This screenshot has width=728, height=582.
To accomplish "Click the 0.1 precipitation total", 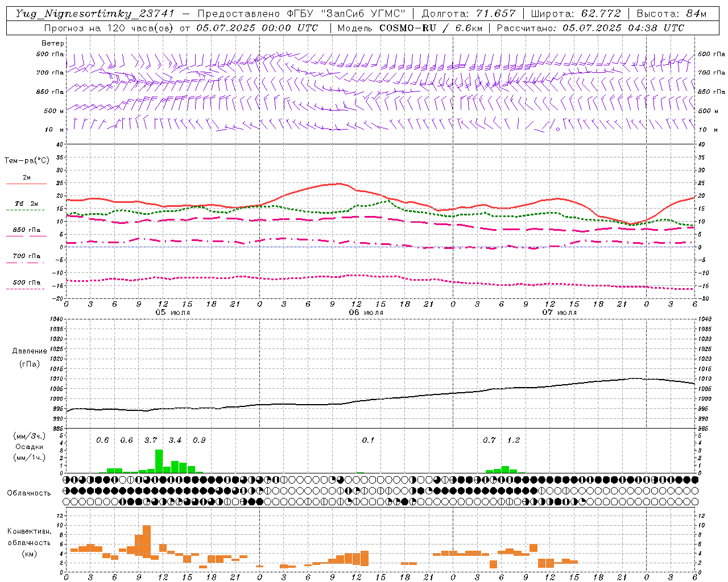I will [x=368, y=440].
